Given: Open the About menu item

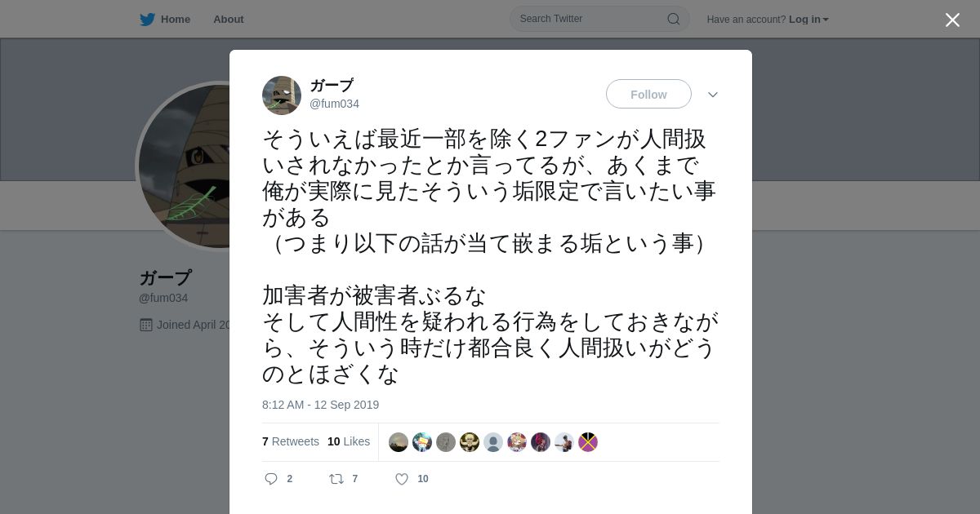Looking at the screenshot, I should coord(229,19).
